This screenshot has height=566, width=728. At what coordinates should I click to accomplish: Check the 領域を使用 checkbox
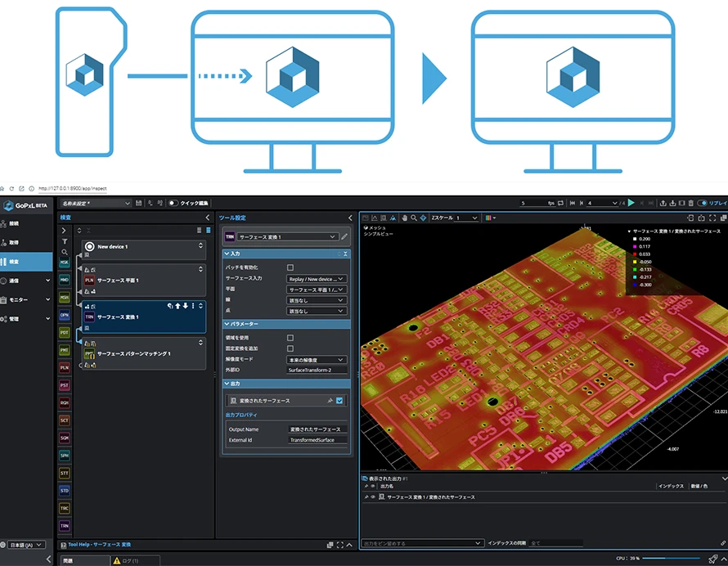pyautogui.click(x=290, y=337)
